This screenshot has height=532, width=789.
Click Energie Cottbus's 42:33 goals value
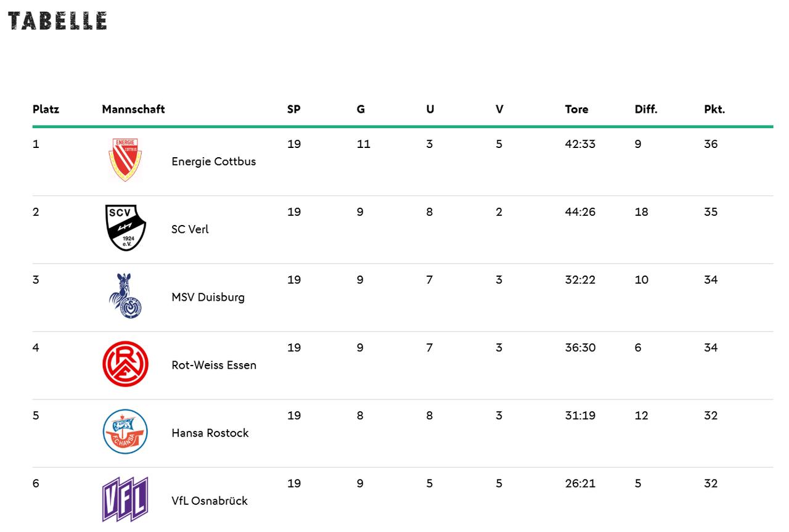point(580,144)
